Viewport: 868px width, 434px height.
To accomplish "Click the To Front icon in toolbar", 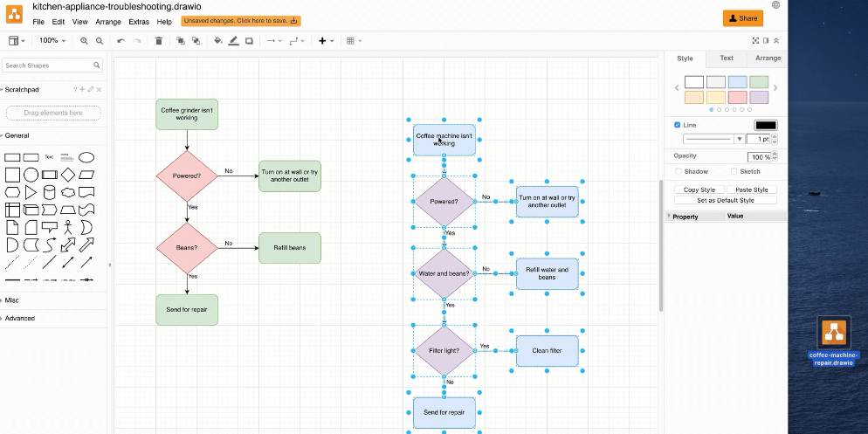I will click(x=181, y=40).
